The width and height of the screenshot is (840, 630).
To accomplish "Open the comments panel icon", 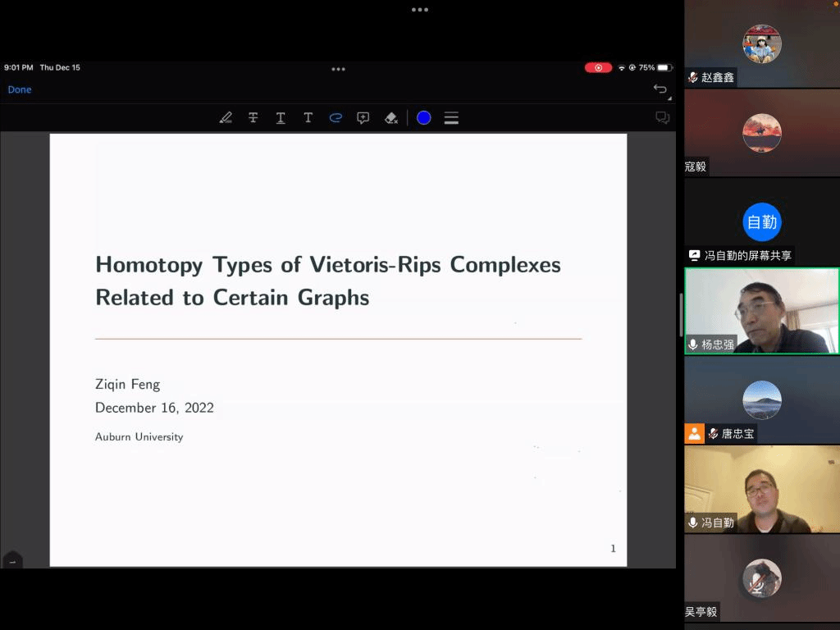I will click(x=662, y=118).
